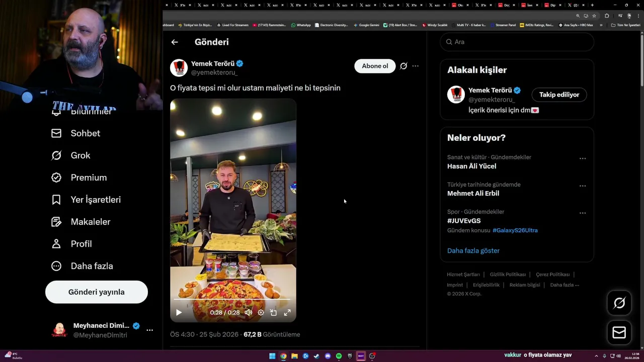Click Meyhaneci Dimitri account avatar
The height and width of the screenshot is (362, 644).
59,330
